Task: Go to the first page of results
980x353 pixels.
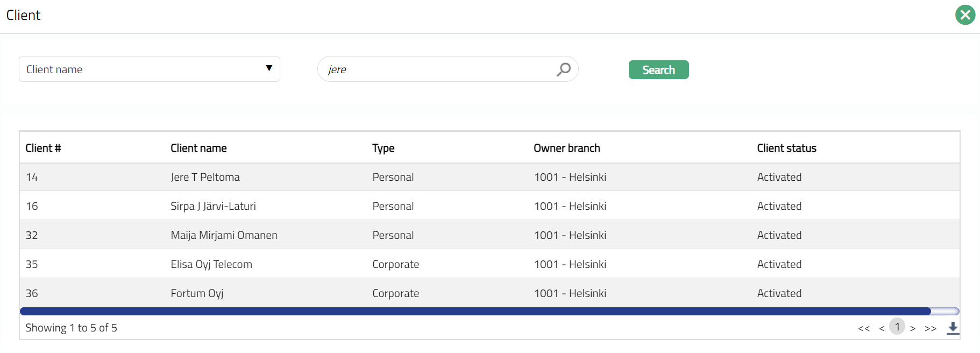Action: tap(864, 328)
